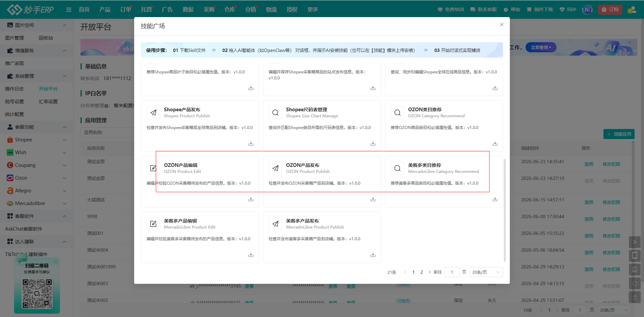
Task: Click the 美客多产品编辑 edit icon
Action: coord(153,224)
